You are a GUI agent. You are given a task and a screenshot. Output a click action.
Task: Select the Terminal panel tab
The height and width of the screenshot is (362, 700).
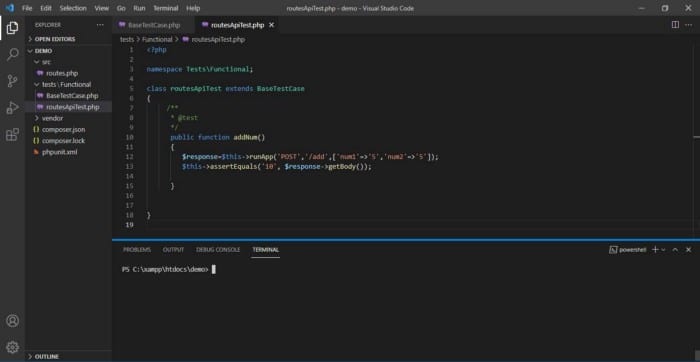(265, 250)
